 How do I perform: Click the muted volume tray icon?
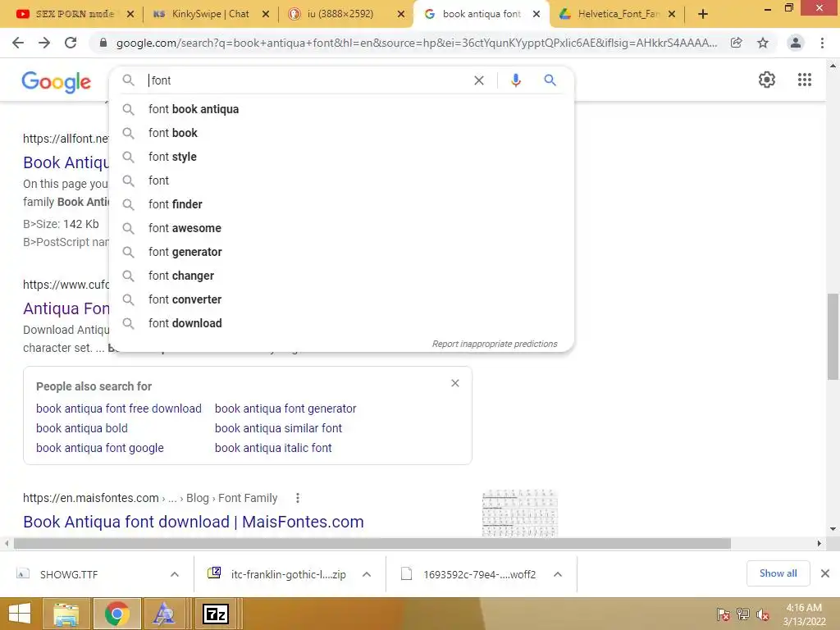(x=762, y=614)
